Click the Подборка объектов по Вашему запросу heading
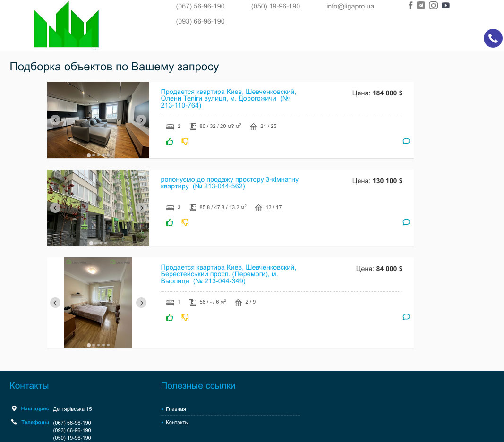The width and height of the screenshot is (504, 442). coord(114,67)
